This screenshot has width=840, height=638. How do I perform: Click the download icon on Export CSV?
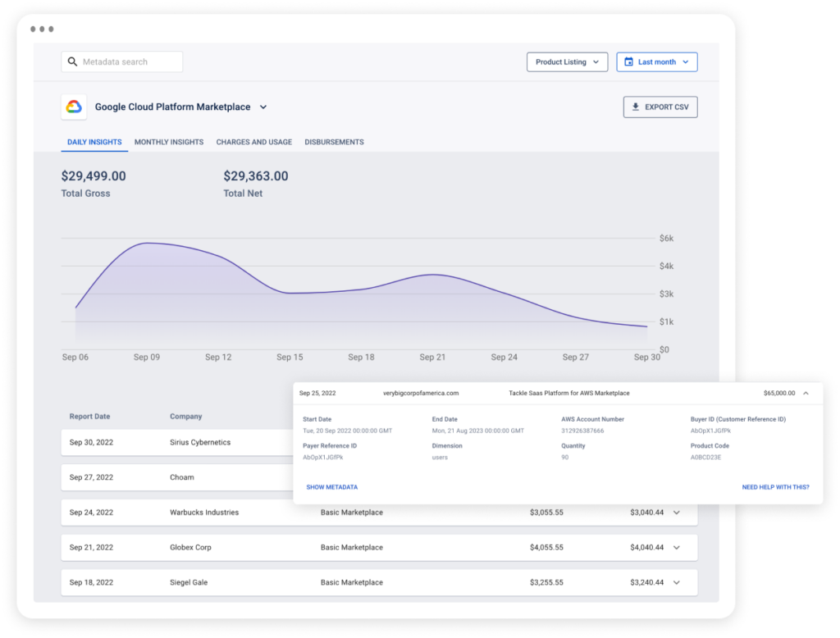(x=636, y=107)
